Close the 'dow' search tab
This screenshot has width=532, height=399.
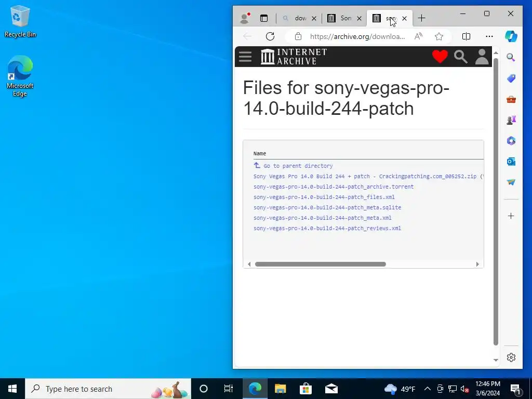point(314,18)
